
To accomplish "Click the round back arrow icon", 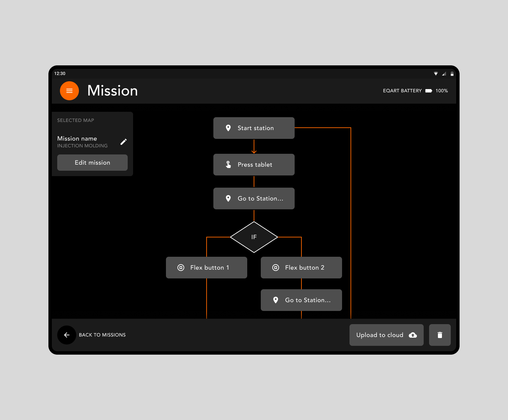I will pos(67,335).
